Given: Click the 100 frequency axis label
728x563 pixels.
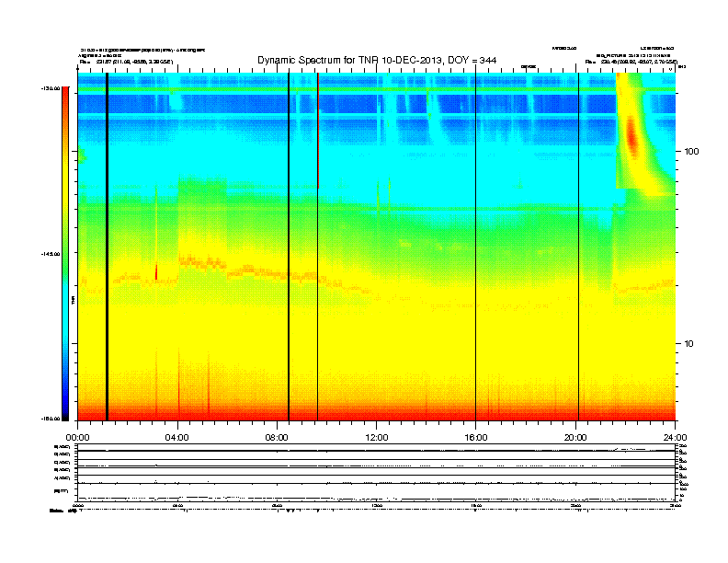Looking at the screenshot, I should [x=691, y=152].
